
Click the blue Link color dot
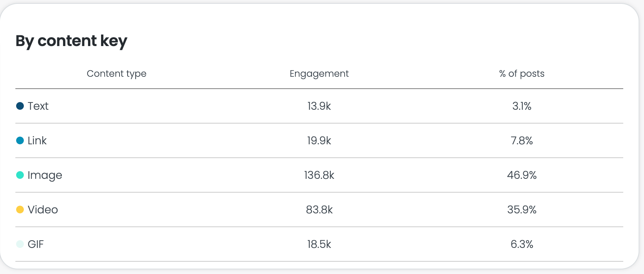[x=20, y=140]
